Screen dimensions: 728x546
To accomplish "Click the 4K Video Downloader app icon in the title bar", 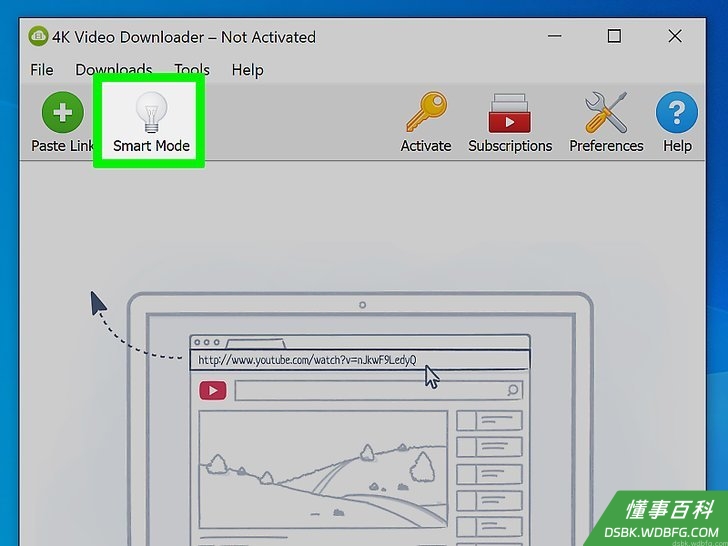I will click(x=38, y=36).
